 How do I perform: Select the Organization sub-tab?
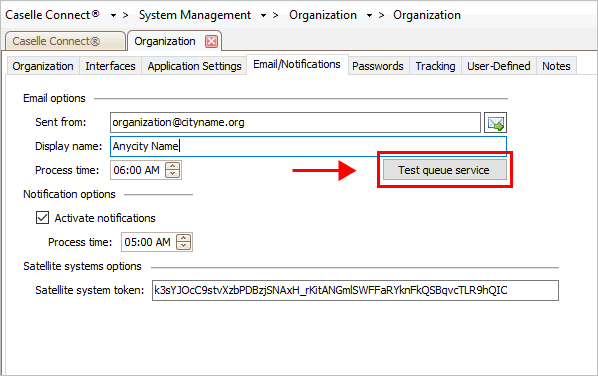pos(43,66)
